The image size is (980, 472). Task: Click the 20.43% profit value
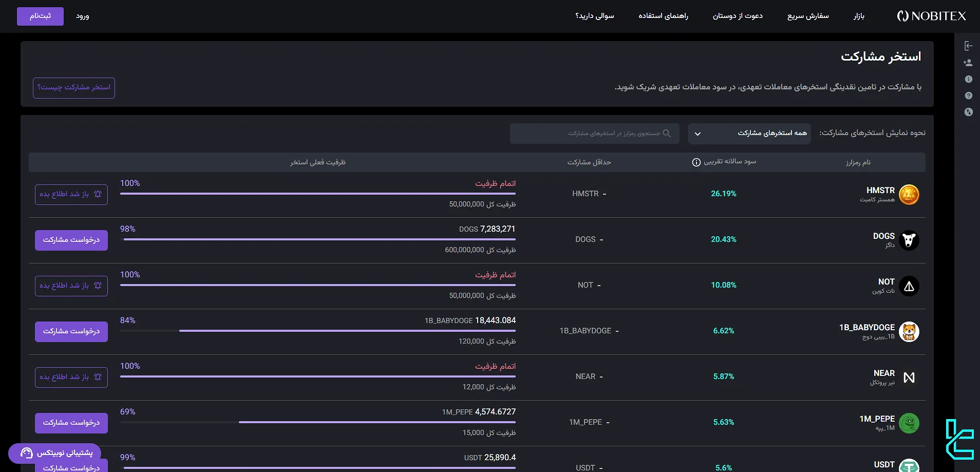724,239
